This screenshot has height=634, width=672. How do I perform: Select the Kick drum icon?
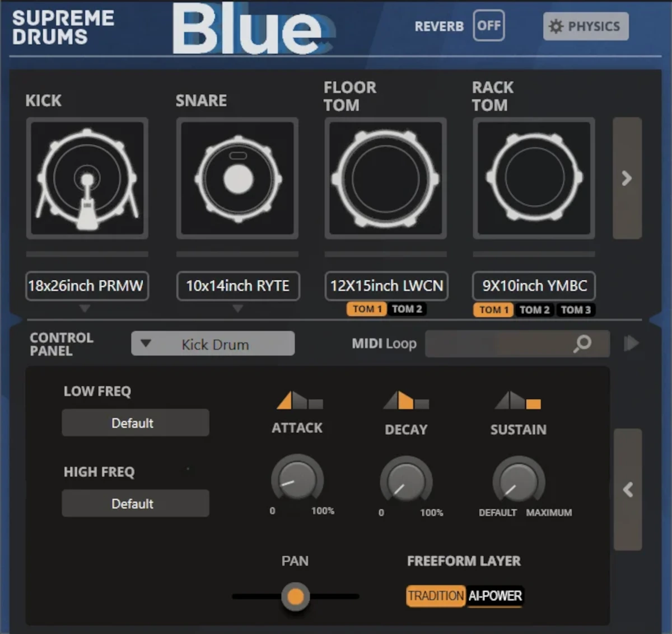(x=87, y=178)
